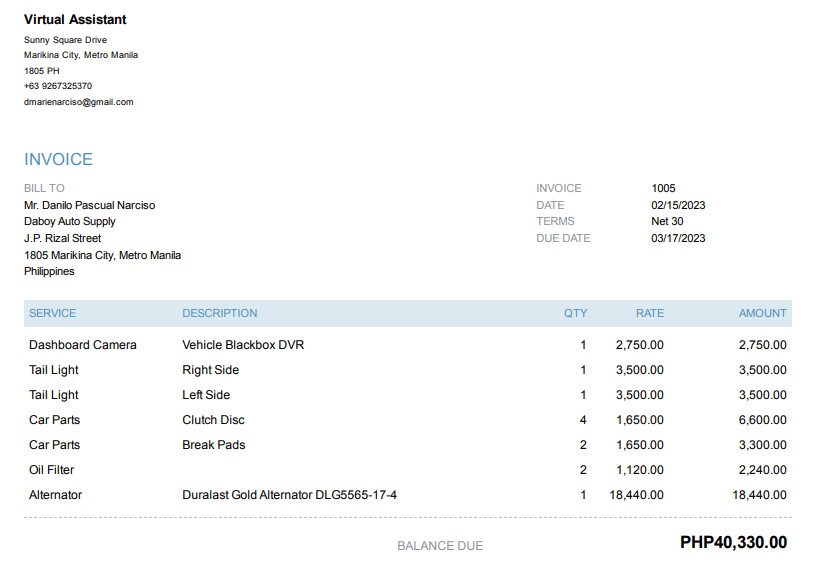The height and width of the screenshot is (570, 815).
Task: Click the Dashboard Camera amount 2,750.00
Action: click(763, 345)
